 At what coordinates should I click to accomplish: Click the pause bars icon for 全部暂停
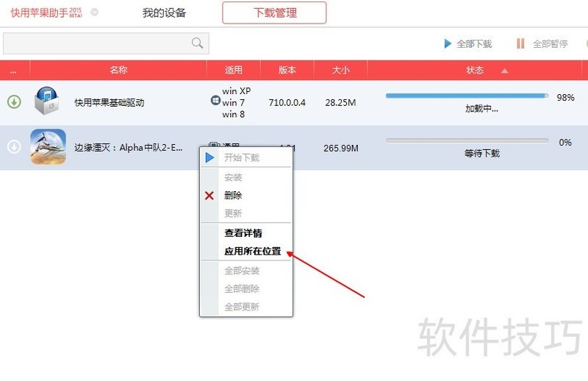pyautogui.click(x=520, y=43)
